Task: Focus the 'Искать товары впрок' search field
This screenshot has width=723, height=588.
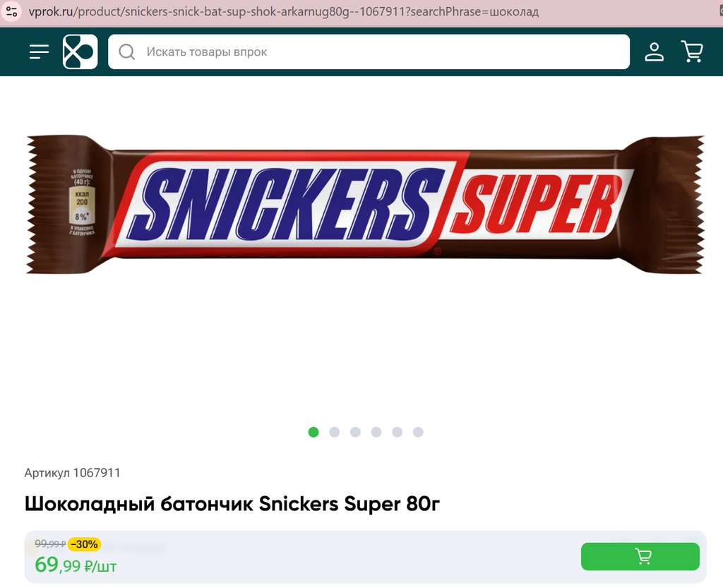Action: [369, 52]
